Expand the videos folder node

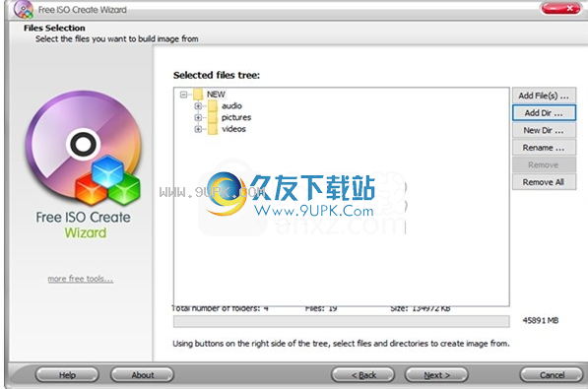pyautogui.click(x=198, y=129)
